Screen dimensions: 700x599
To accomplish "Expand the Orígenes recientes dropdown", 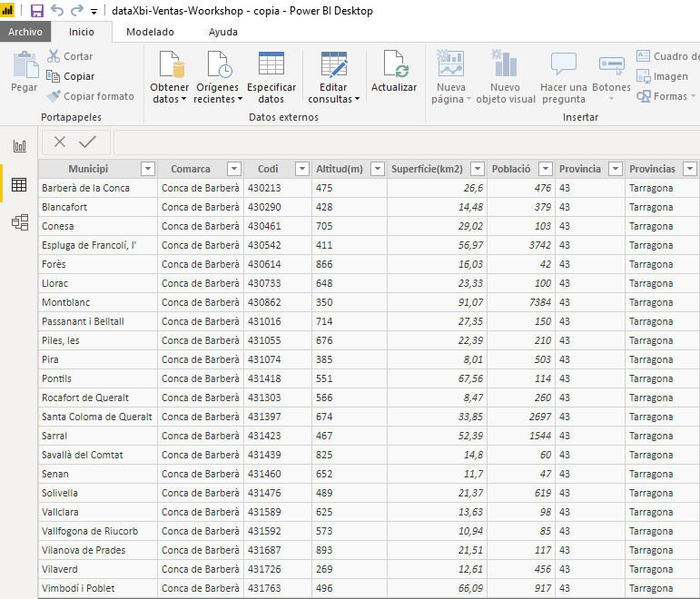I will 218,93.
